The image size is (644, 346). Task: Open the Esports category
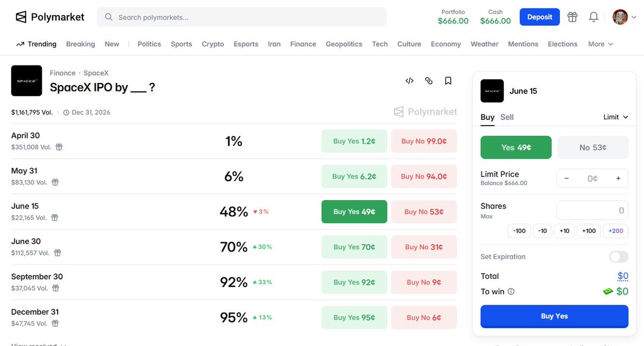click(x=246, y=44)
